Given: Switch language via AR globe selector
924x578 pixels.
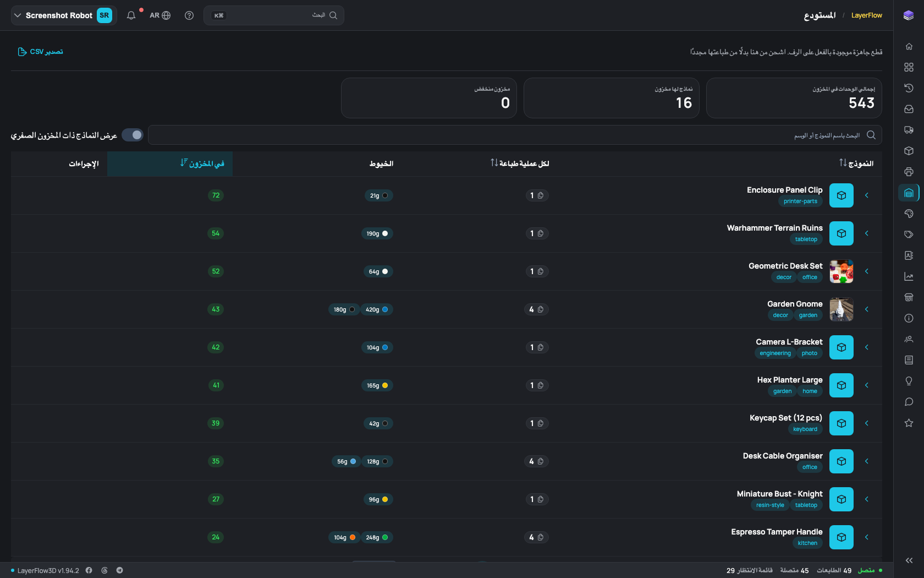Looking at the screenshot, I should [160, 15].
